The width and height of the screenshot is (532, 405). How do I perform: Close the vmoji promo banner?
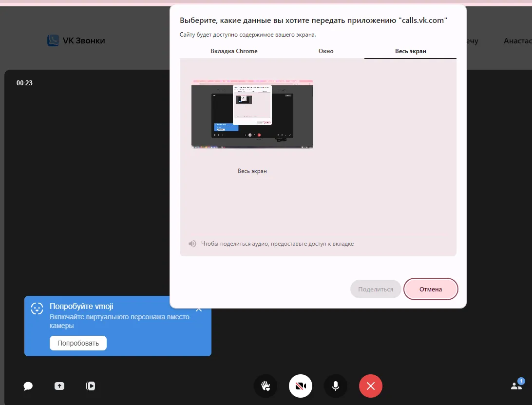pyautogui.click(x=199, y=309)
